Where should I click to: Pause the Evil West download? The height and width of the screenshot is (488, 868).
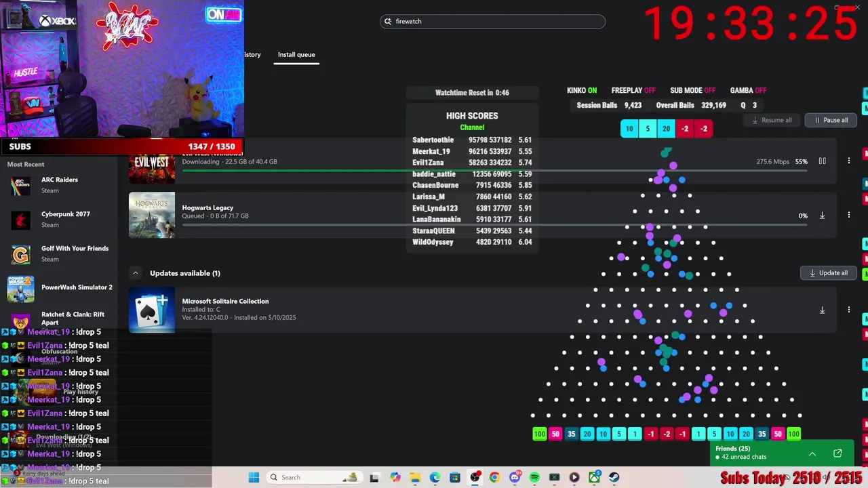point(822,161)
